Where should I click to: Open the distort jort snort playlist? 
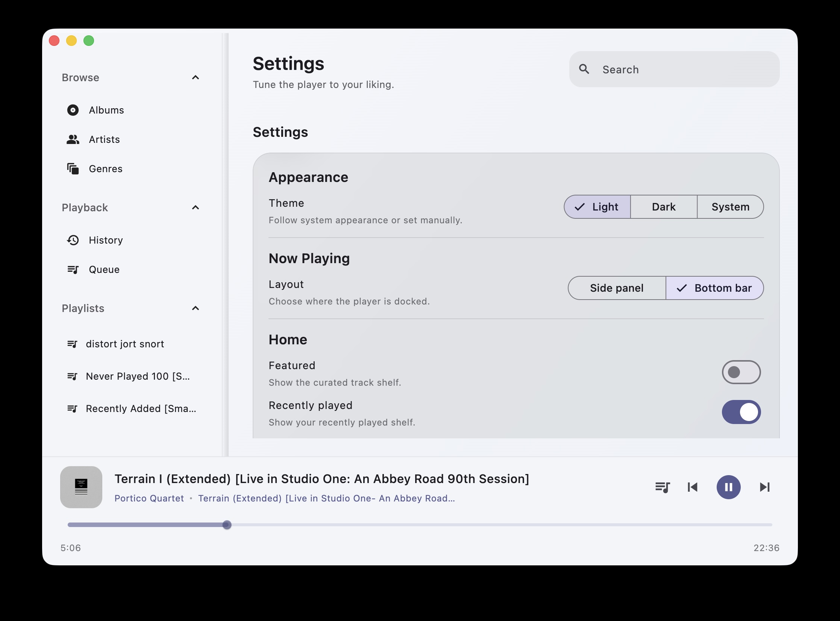coord(125,344)
